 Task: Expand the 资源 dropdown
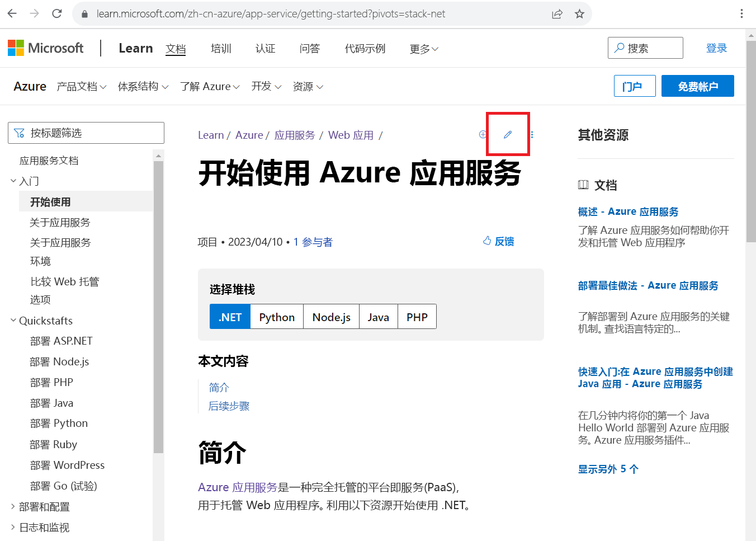tap(308, 87)
